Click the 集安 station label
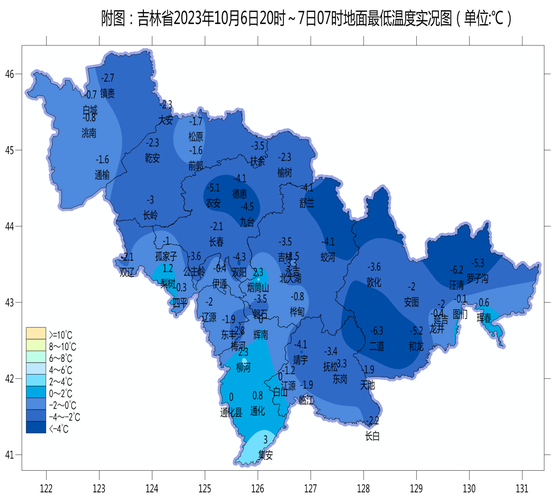553x500 pixels. (266, 455)
